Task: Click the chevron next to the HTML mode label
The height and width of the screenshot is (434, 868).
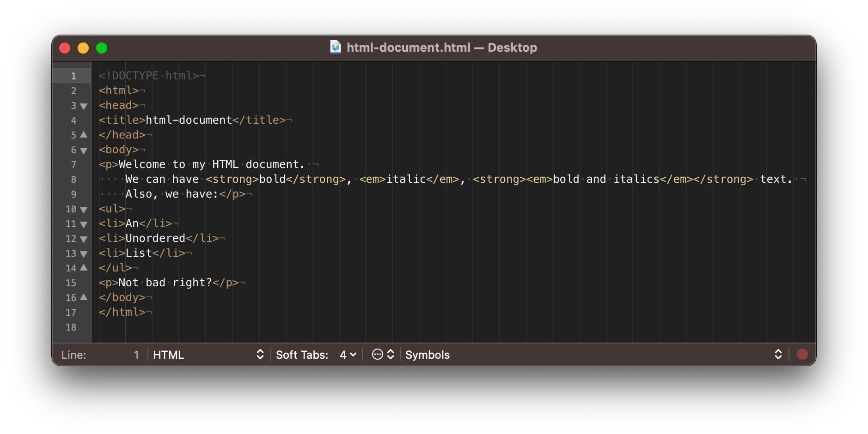Action: pyautogui.click(x=260, y=354)
